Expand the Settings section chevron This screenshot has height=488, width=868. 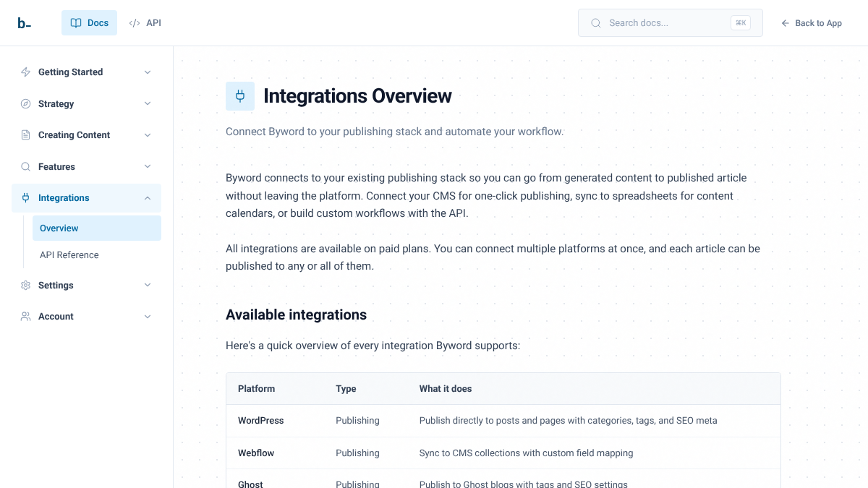[x=148, y=285]
